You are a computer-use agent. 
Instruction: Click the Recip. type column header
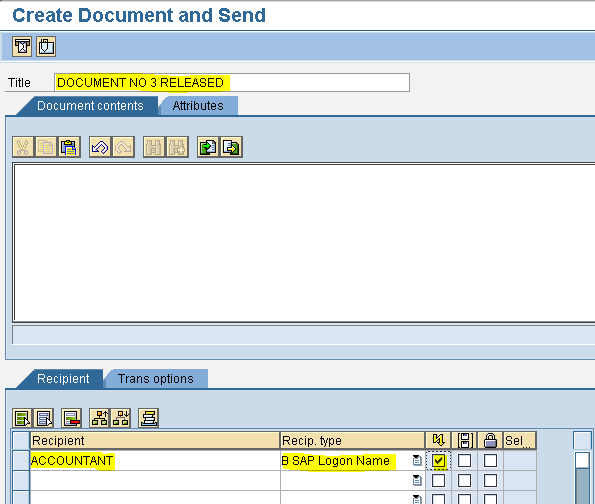pos(353,440)
